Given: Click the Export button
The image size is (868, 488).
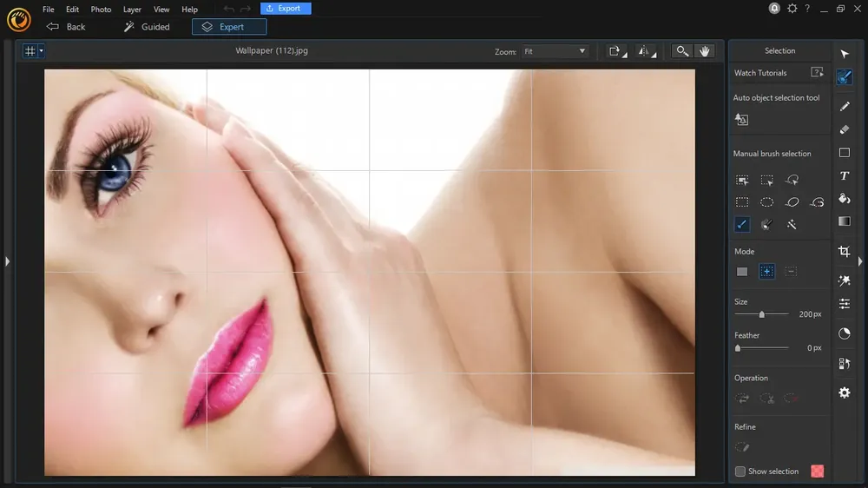Looking at the screenshot, I should click(285, 9).
